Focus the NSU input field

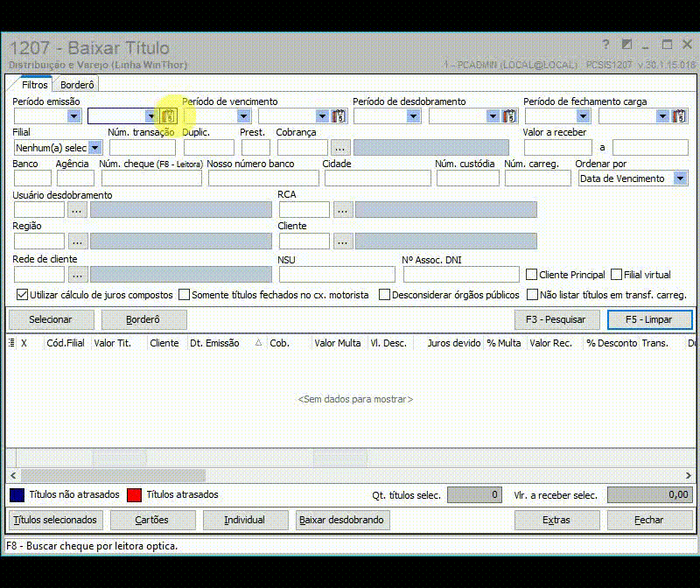click(x=337, y=274)
